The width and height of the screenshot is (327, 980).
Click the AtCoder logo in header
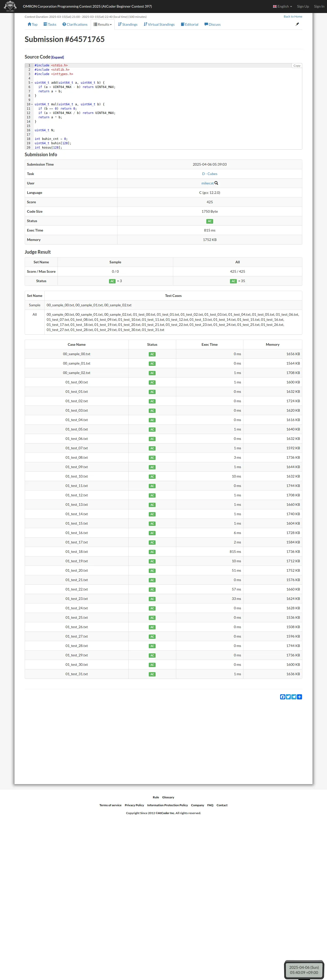(10, 6)
